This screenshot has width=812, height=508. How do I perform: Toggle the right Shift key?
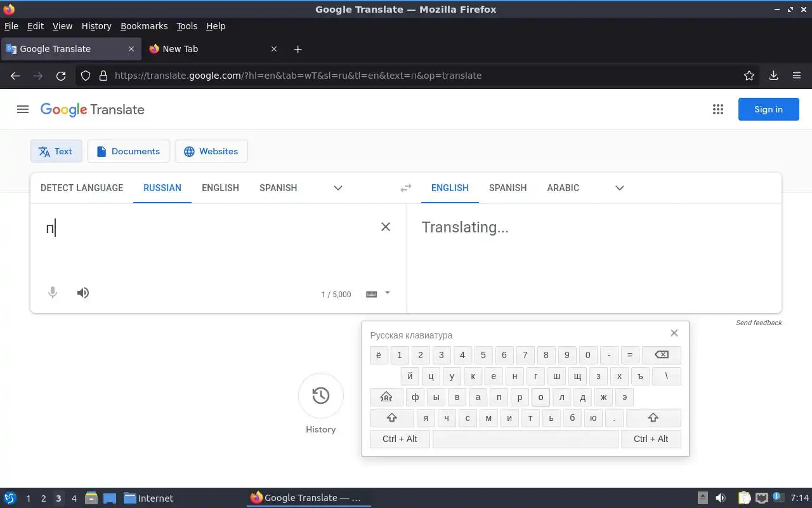click(x=653, y=418)
